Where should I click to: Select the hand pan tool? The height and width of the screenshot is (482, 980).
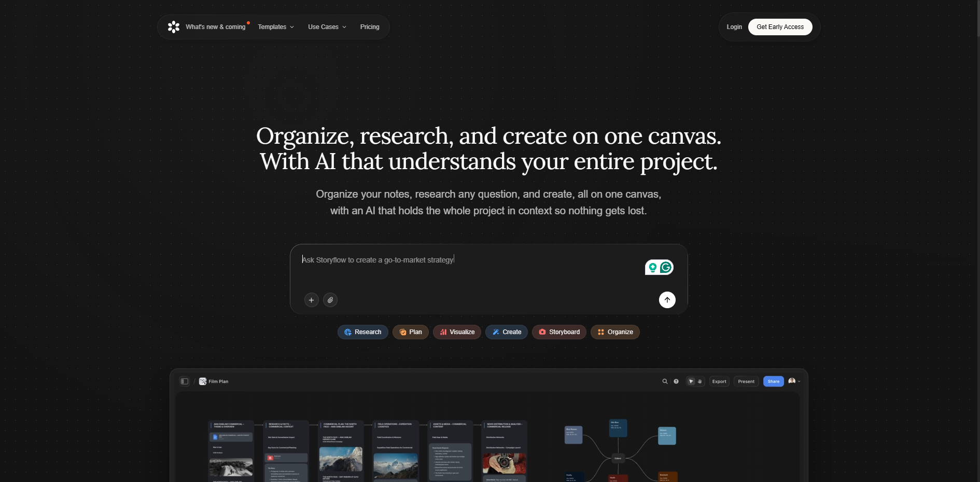pos(700,381)
